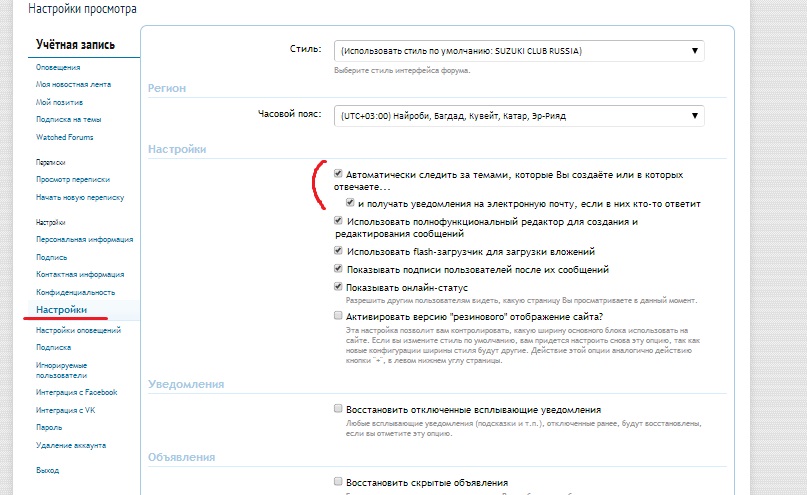This screenshot has height=495, width=807.
Task: Expand the Часовой пояс timezone dropdown
Action: click(x=518, y=116)
